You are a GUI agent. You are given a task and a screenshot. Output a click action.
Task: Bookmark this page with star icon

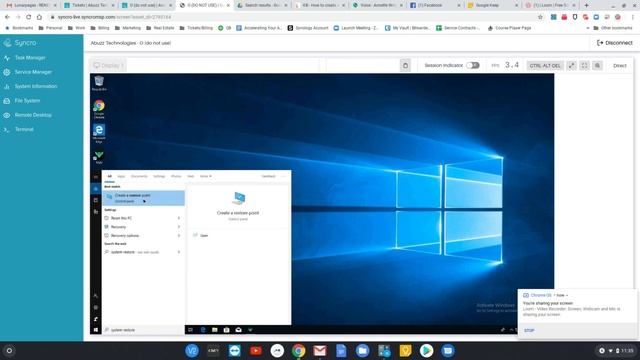pyautogui.click(x=540, y=17)
